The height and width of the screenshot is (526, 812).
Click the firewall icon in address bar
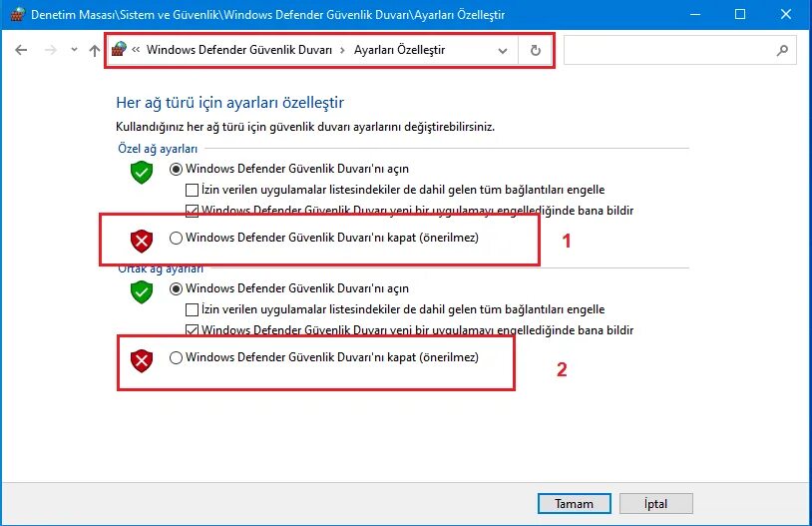point(119,50)
